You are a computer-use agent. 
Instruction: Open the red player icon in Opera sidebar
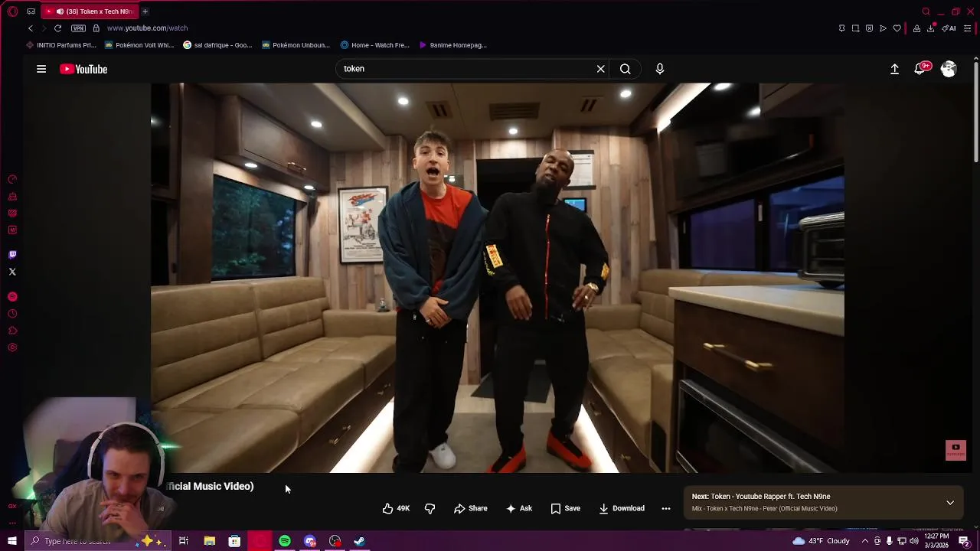point(12,297)
